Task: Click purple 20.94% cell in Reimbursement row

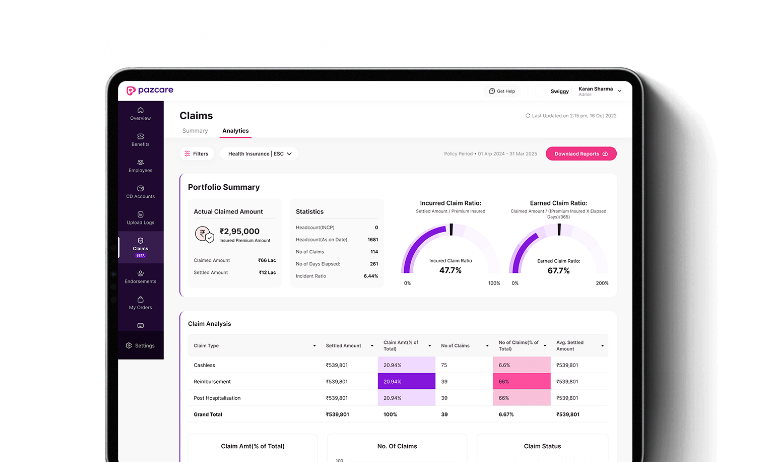Action: coord(407,381)
